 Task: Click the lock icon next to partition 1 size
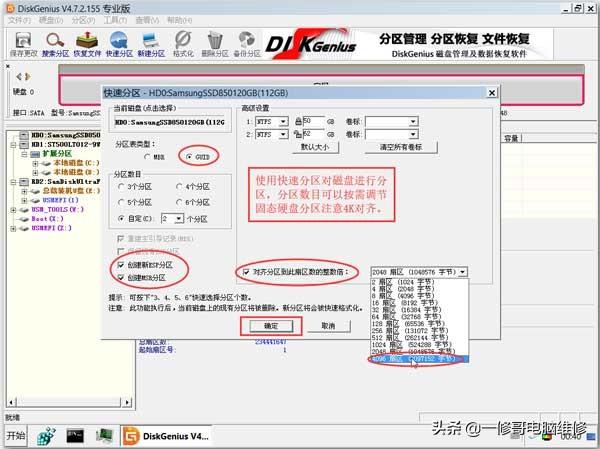pyautogui.click(x=298, y=122)
